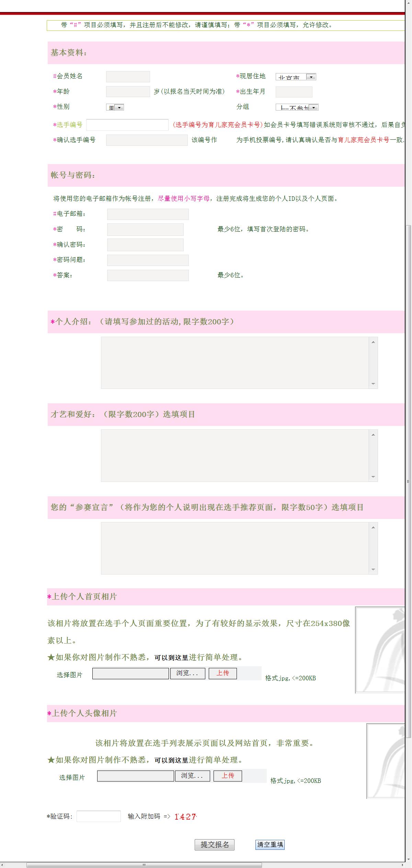Click the scroll-down arrow in 参赛宣言 textarea
Image resolution: width=412 pixels, height=868 pixels.
pyautogui.click(x=373, y=569)
